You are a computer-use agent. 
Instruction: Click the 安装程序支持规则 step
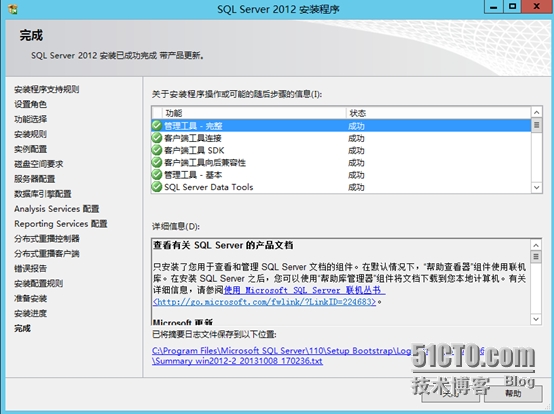click(x=47, y=89)
